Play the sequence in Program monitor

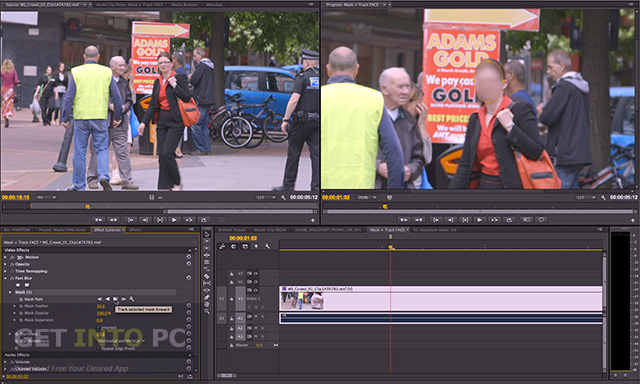click(480, 220)
